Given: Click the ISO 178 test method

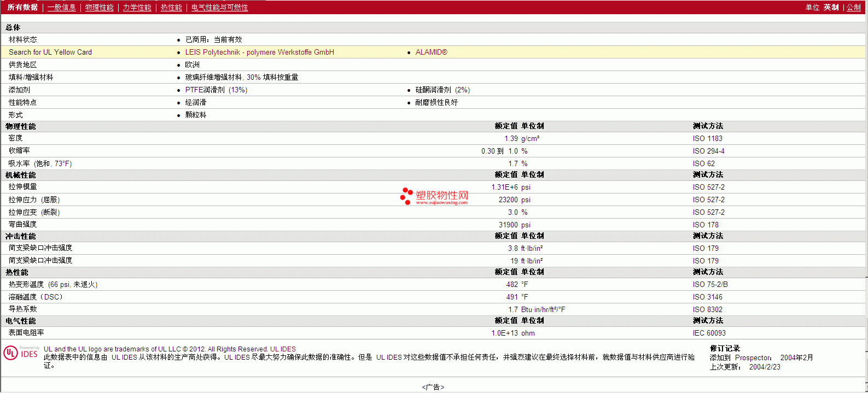Looking at the screenshot, I should click(x=706, y=225).
